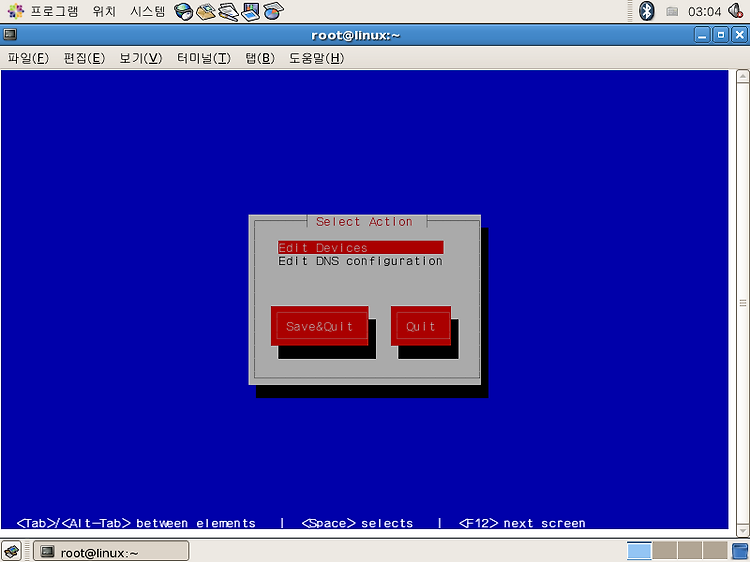The height and width of the screenshot is (562, 750).
Task: Switch to the fourth workspace
Action: [715, 551]
